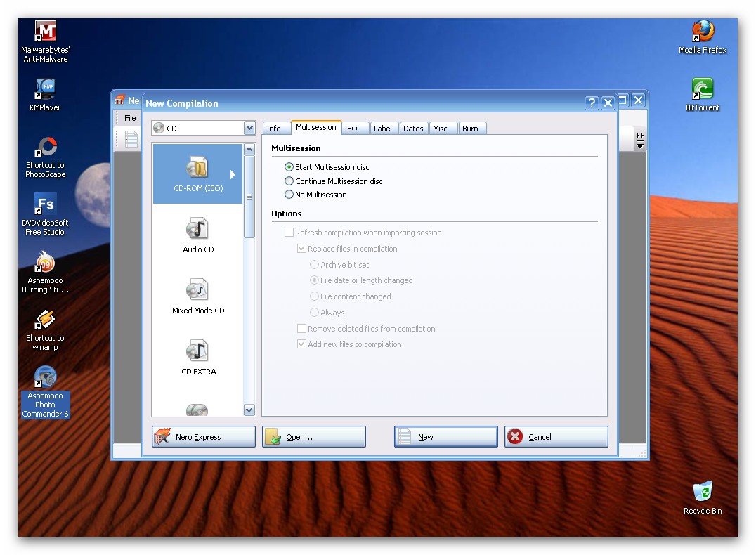Open the CD disc type dropdown

pos(249,129)
